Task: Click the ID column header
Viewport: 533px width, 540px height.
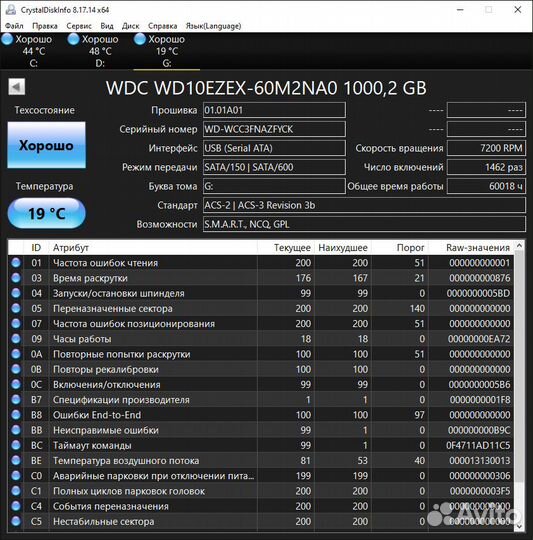Action: (36, 248)
